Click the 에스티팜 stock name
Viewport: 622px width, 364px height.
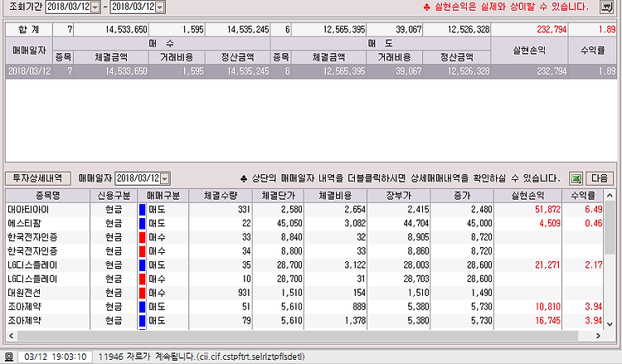pyautogui.click(x=25, y=223)
